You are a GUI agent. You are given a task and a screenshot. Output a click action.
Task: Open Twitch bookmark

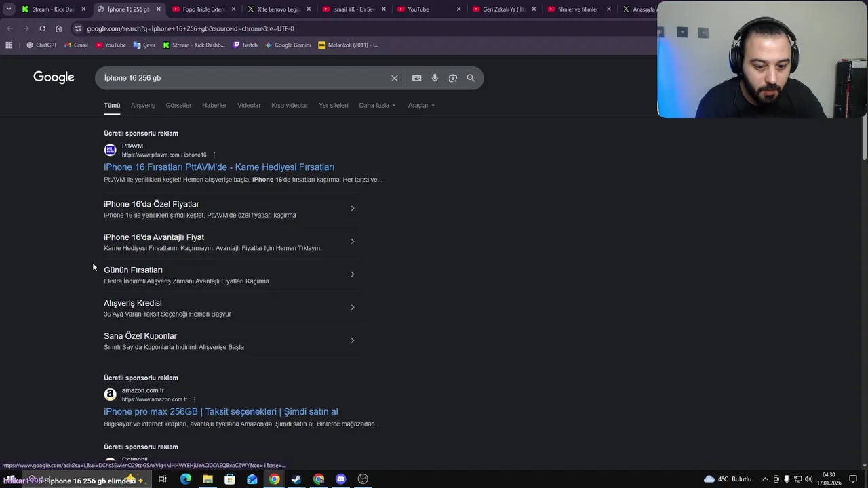click(x=245, y=45)
